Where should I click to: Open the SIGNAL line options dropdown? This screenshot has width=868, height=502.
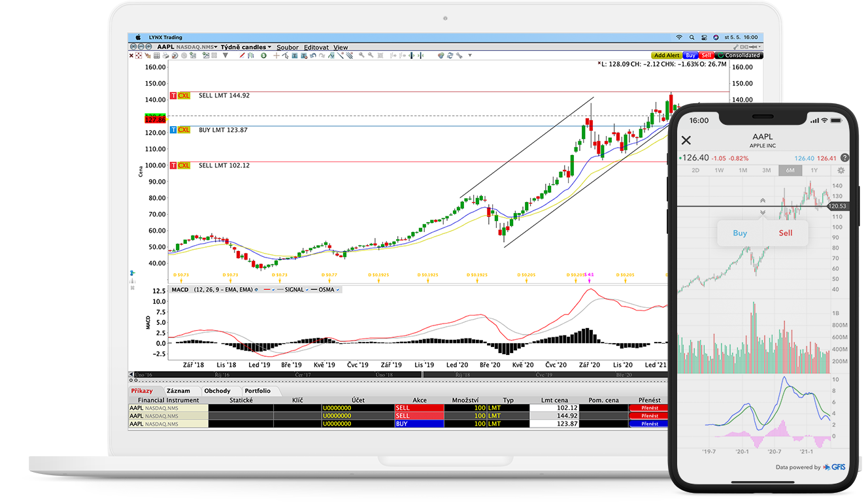click(x=307, y=289)
